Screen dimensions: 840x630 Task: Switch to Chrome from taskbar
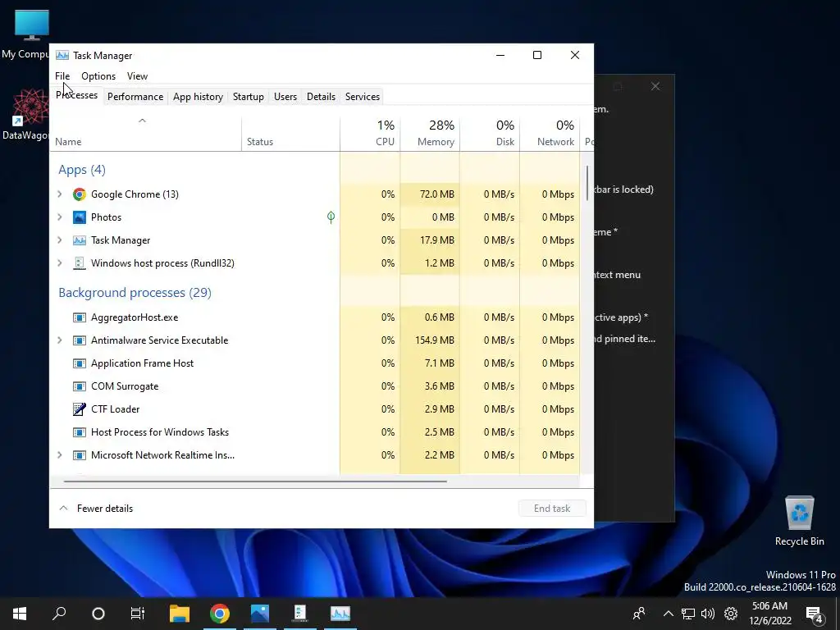[x=220, y=614]
